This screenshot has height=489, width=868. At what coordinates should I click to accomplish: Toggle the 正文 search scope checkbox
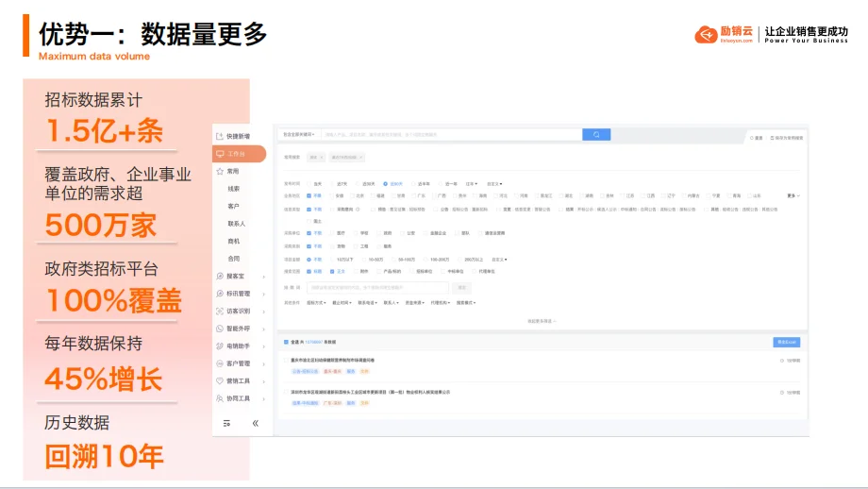[x=332, y=271]
